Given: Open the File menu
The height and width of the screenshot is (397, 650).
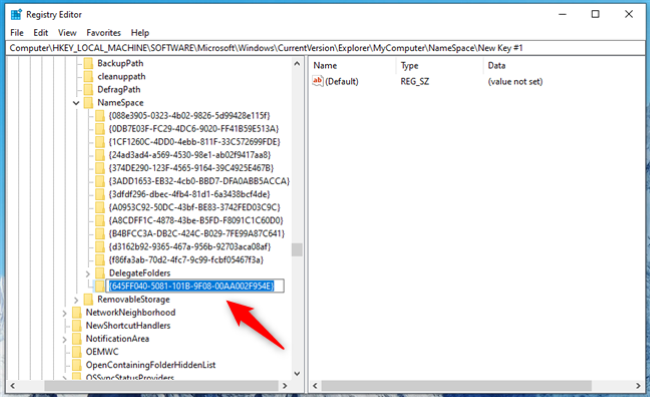Looking at the screenshot, I should pos(17,33).
